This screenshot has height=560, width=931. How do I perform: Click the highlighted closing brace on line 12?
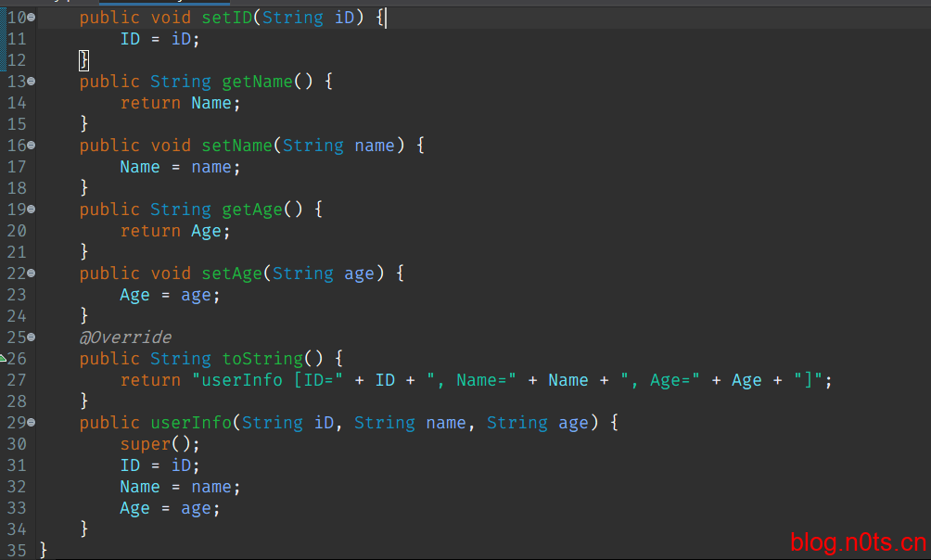coord(83,60)
